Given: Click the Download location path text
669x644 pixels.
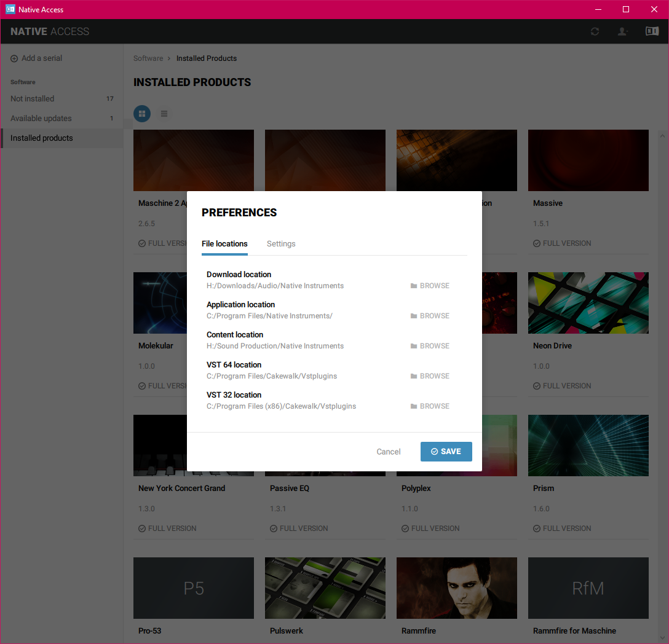Looking at the screenshot, I should [275, 286].
